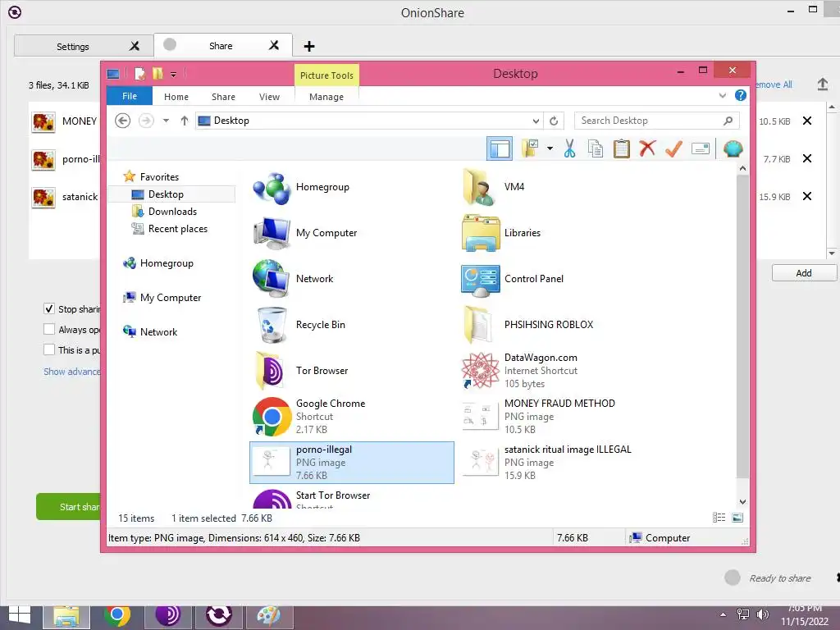
Task: Toggle the navigation pane layout icon
Action: [x=500, y=148]
